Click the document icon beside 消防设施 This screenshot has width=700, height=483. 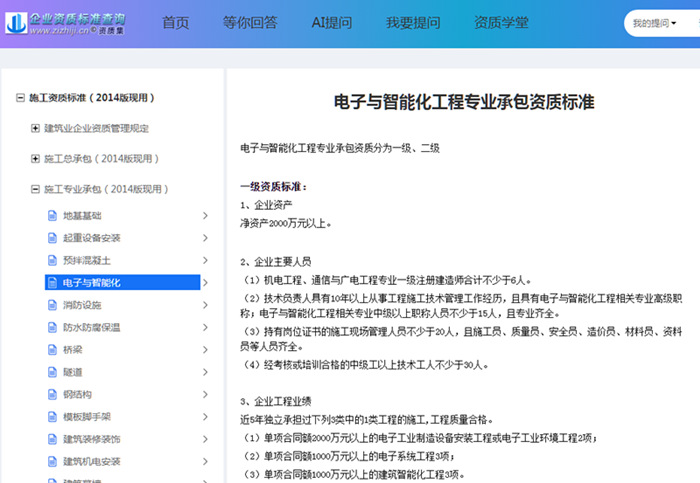[x=52, y=305]
